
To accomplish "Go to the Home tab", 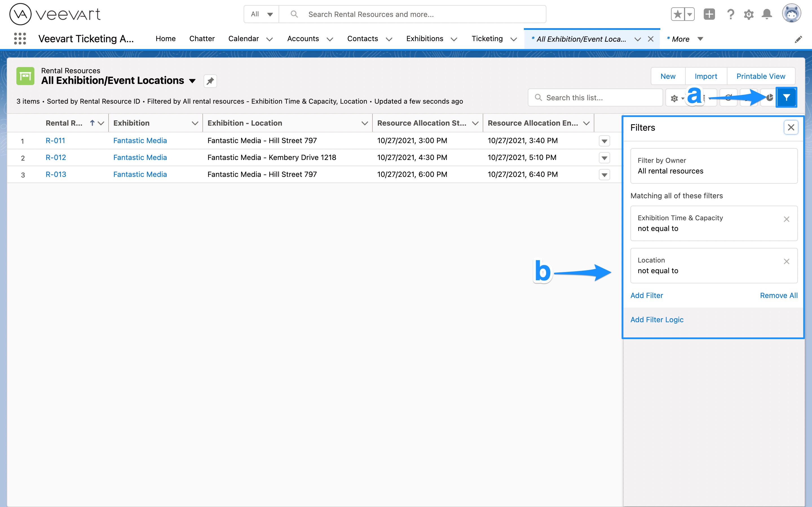I will (x=166, y=39).
